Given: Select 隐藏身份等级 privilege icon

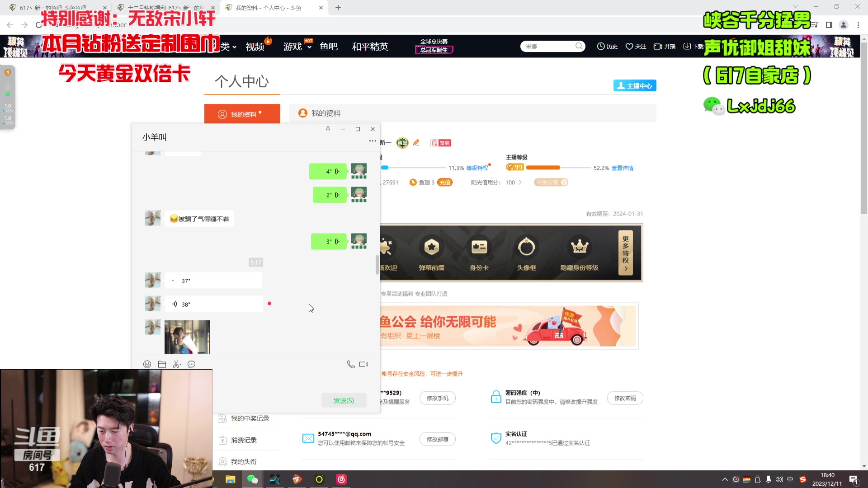Looking at the screenshot, I should click(x=579, y=253).
